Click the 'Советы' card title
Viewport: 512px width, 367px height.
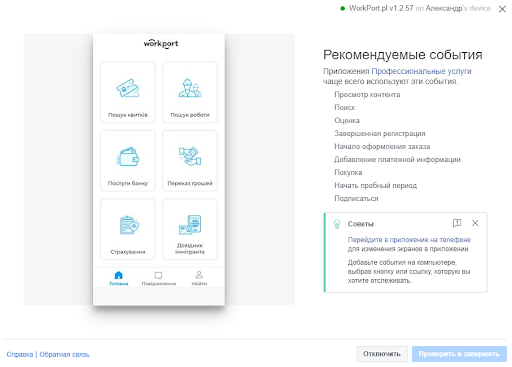360,224
